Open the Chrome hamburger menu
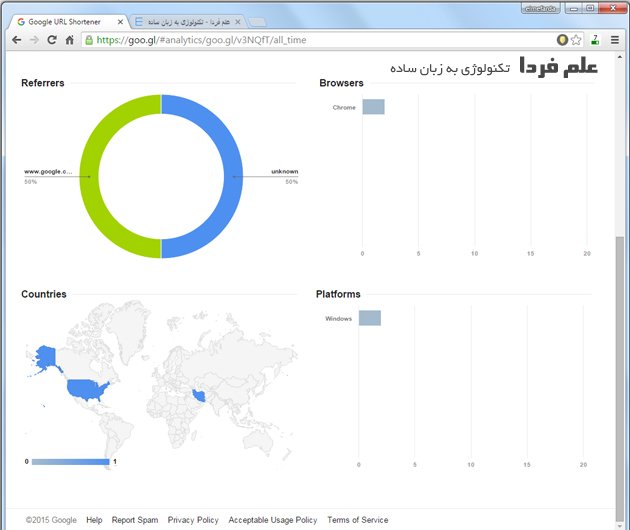Screen dimensions: 630x530 coord(615,40)
